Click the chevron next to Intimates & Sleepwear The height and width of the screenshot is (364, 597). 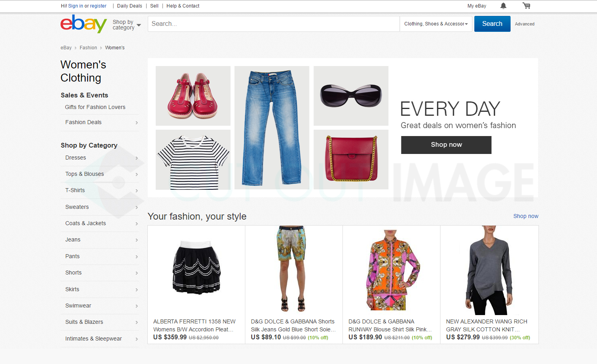click(x=137, y=339)
